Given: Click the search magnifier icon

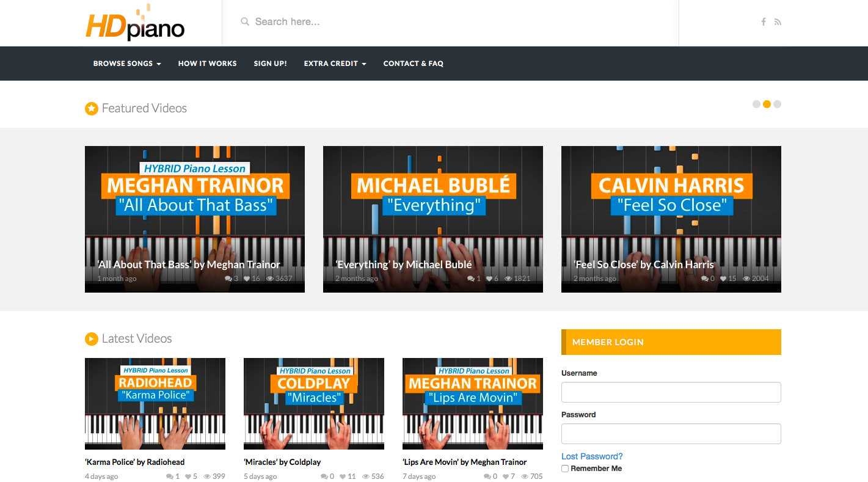Looking at the screenshot, I should pyautogui.click(x=245, y=22).
